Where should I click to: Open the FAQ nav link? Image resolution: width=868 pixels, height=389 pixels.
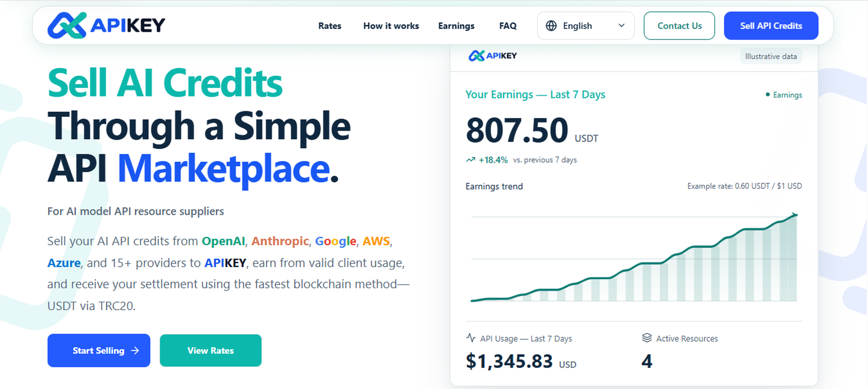click(508, 26)
